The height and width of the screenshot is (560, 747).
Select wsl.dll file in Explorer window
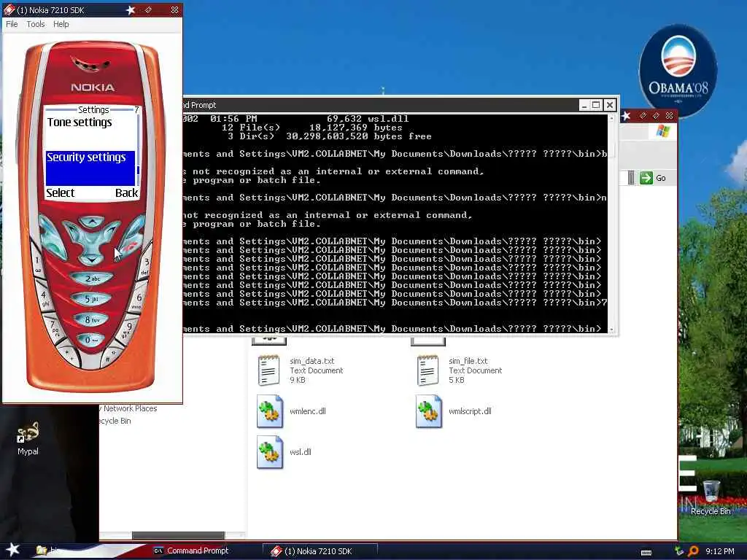[x=285, y=452]
